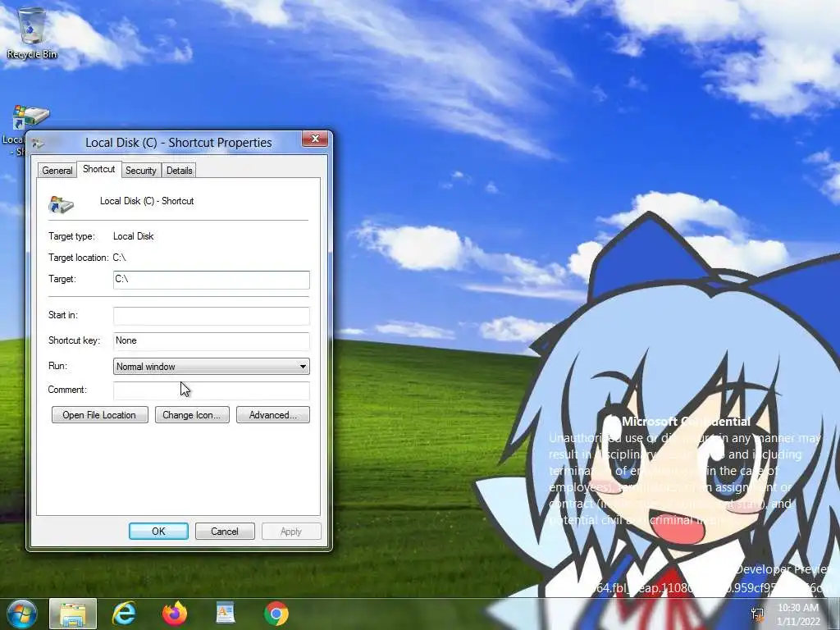Click the shortcut icon in the dialog header

[x=61, y=204]
